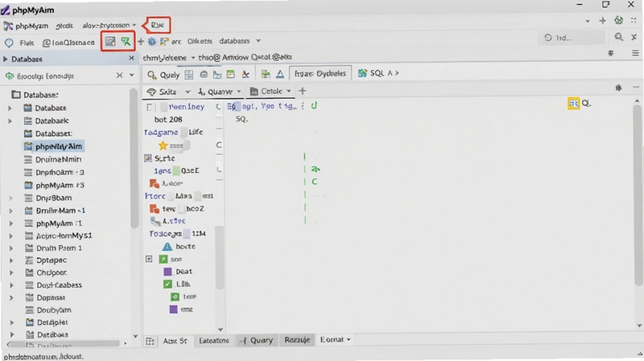Expand the plus box left of 'sce'

click(149, 259)
